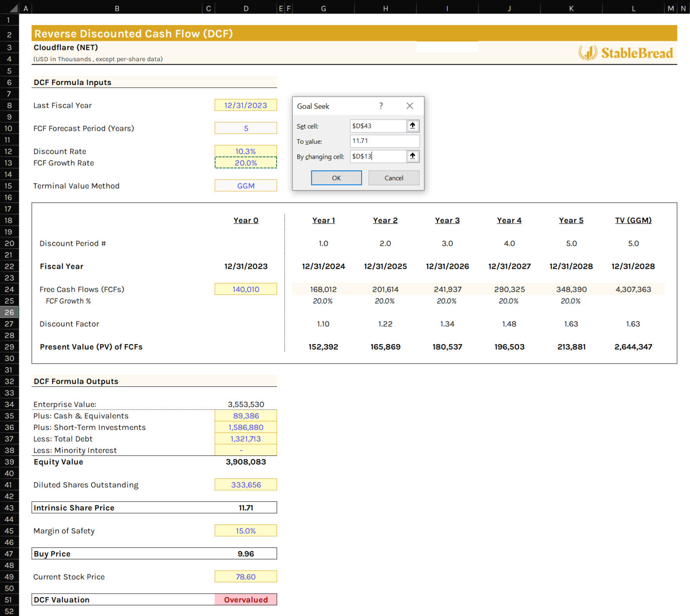The width and height of the screenshot is (690, 616).
Task: Click the Set cell range selector icon
Action: point(412,126)
